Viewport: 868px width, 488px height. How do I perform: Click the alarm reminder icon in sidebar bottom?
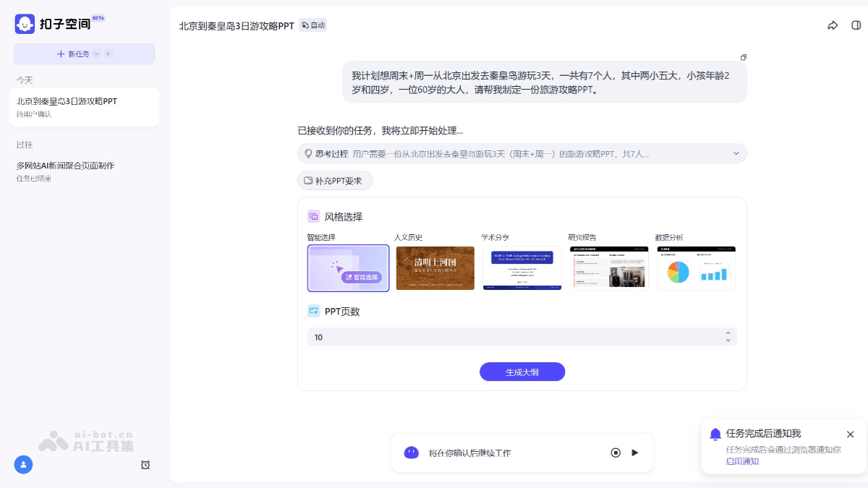point(145,465)
